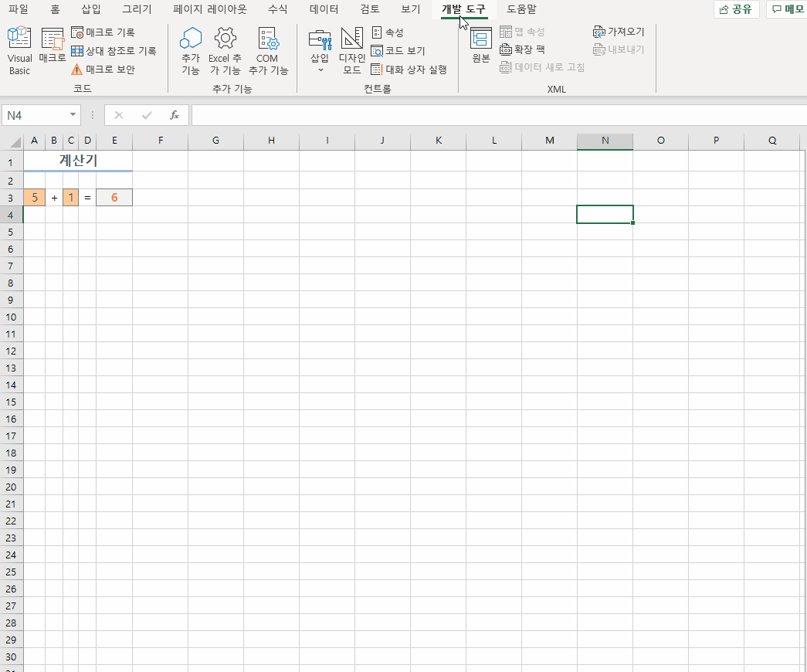Switch to the 삽입 ribbon tab
Screen dimensions: 807x672
click(91, 9)
